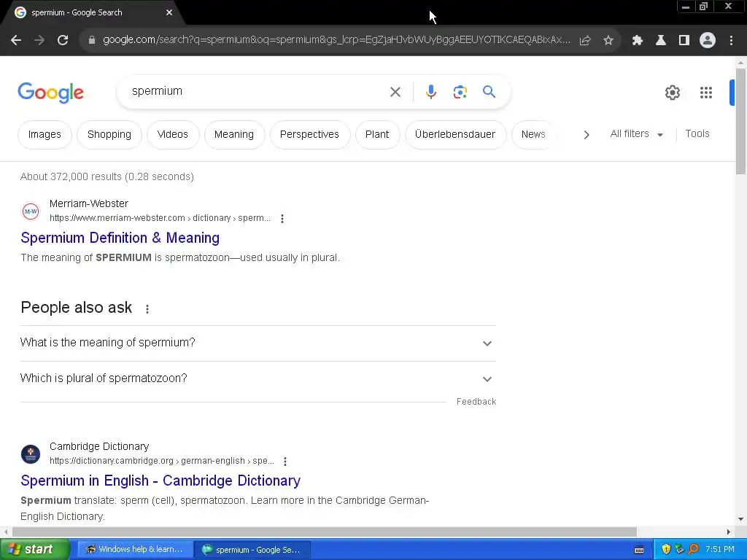Click the spermium Google Search taskbar button
The image size is (747, 560).
pyautogui.click(x=252, y=550)
